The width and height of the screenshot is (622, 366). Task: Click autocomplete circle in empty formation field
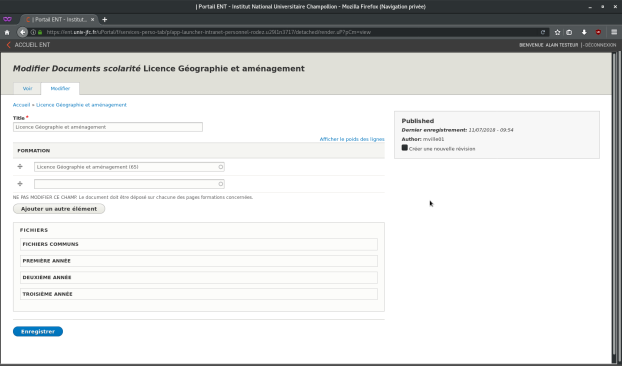coord(221,184)
